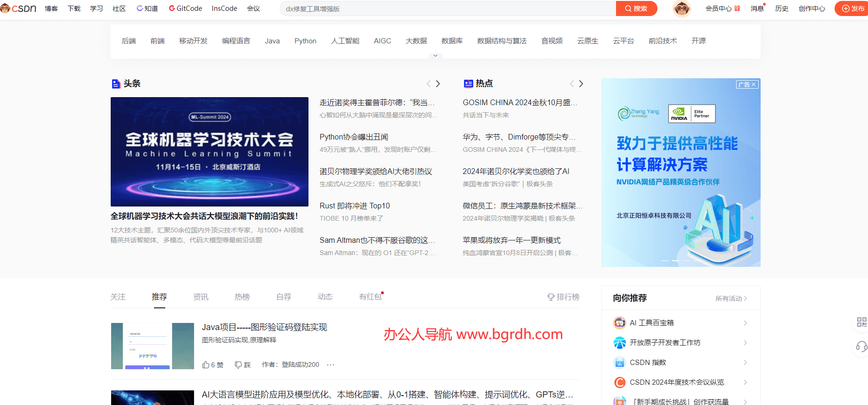Switch to the 热榜 feed tab
The image size is (868, 405).
pyautogui.click(x=242, y=297)
